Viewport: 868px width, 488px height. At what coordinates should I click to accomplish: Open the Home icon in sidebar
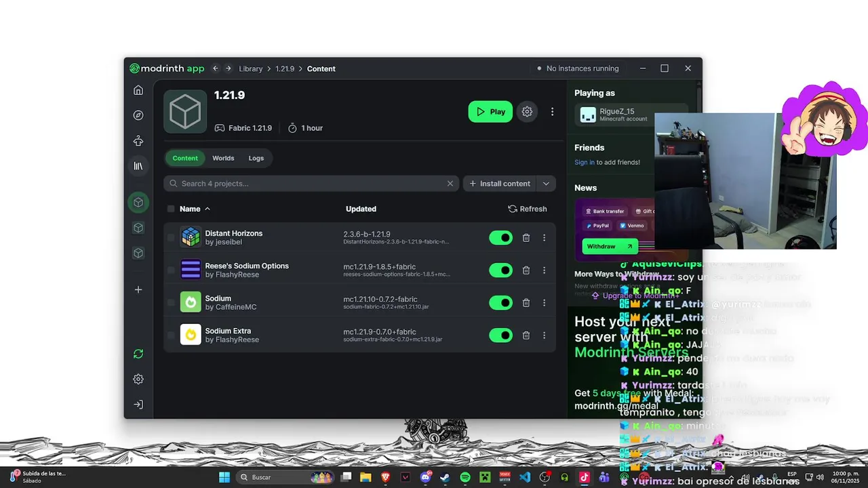point(138,90)
